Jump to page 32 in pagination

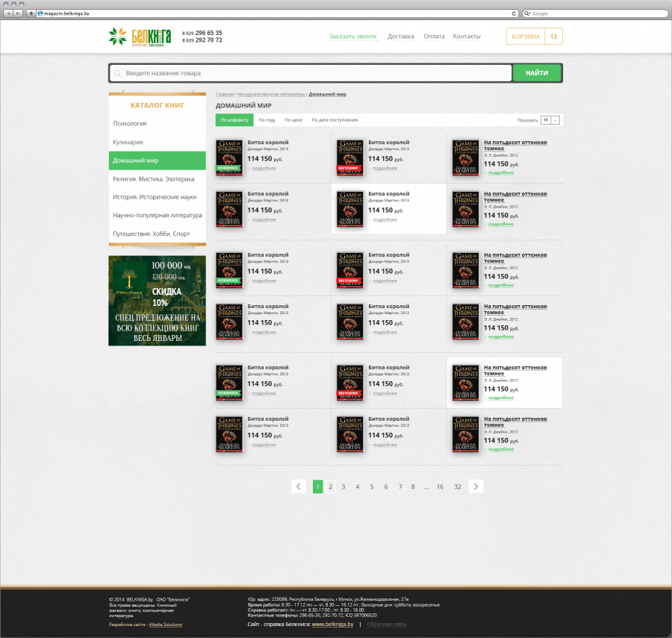click(458, 487)
